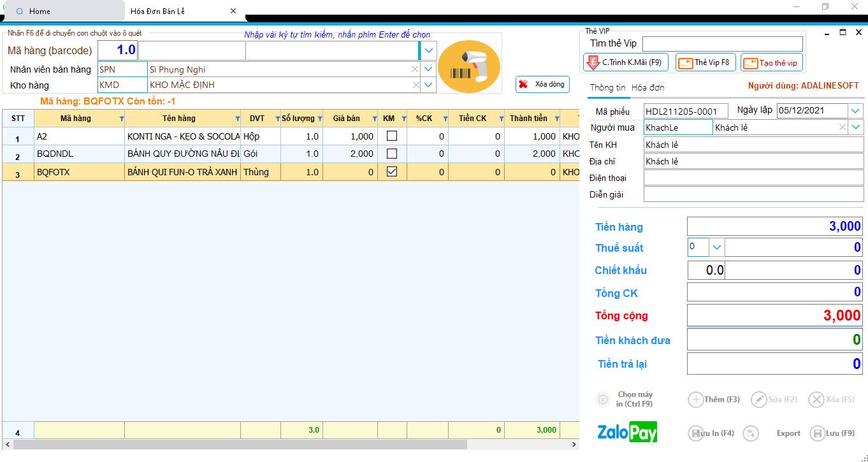Select the Hóa đơn tab
This screenshot has height=462, width=868.
pos(647,88)
